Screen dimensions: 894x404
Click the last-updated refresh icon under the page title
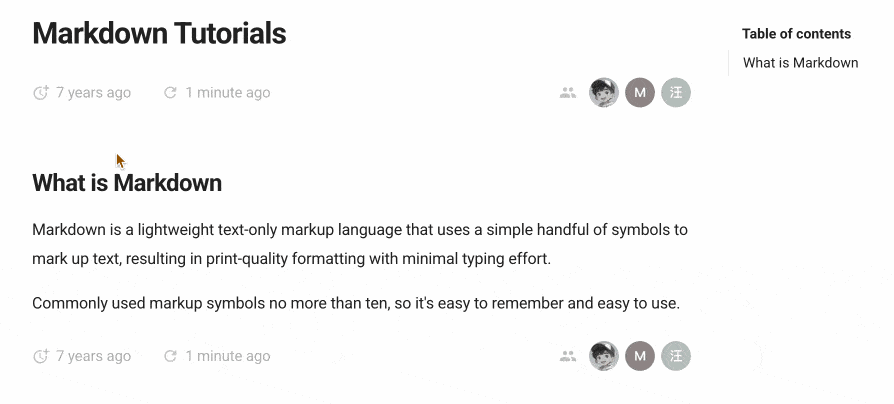170,93
